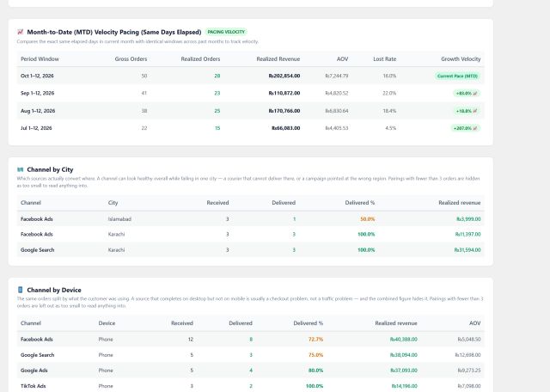This screenshot has width=550, height=392.
Task: Click gross orders value 41 for September
Action: pos(144,94)
